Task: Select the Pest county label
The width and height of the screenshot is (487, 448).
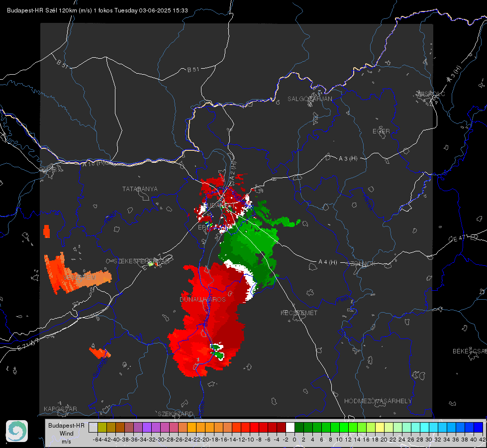Action: [x=343, y=300]
